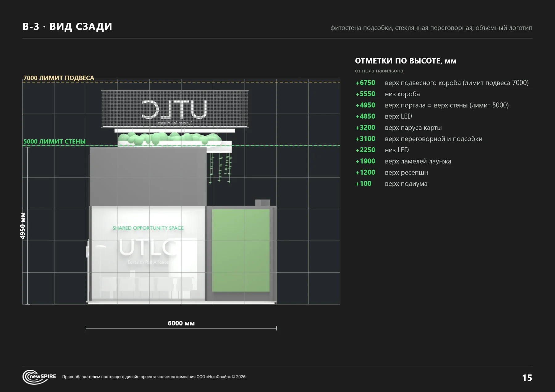This screenshot has height=392, width=555.
Task: Click the note 'от пола павильона'
Action: coord(379,71)
